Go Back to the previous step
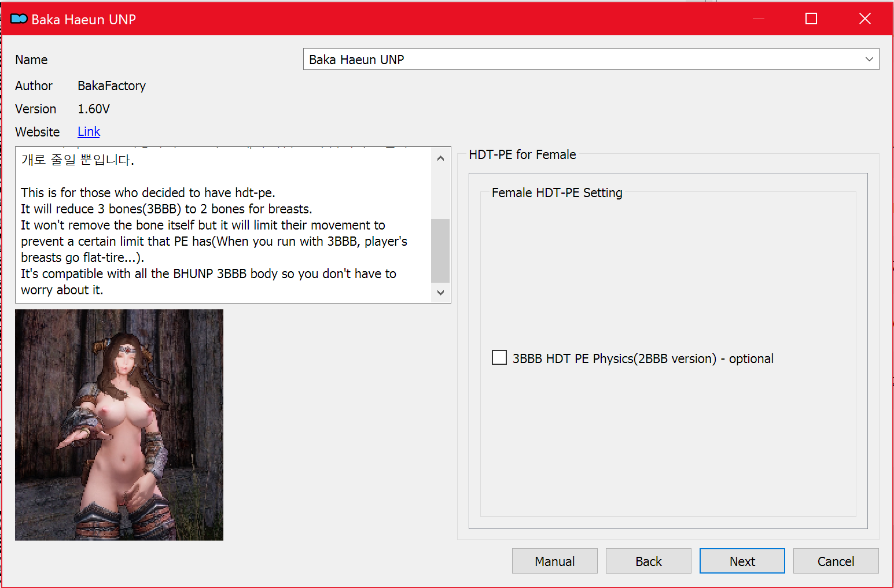 click(x=648, y=561)
